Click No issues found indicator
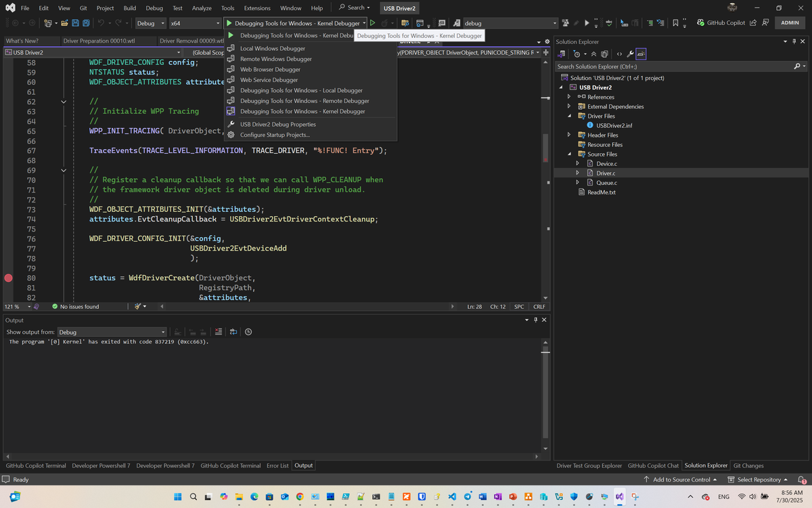The height and width of the screenshot is (508, 812). tap(75, 307)
